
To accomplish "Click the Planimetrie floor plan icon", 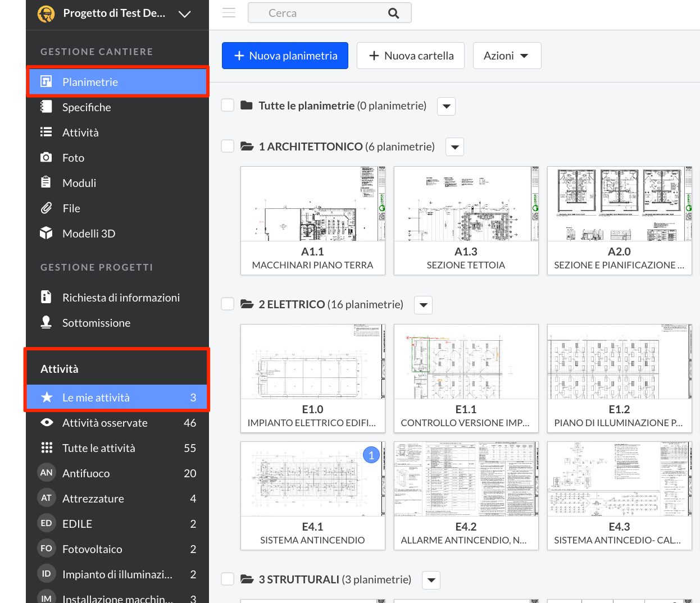I will [x=46, y=81].
